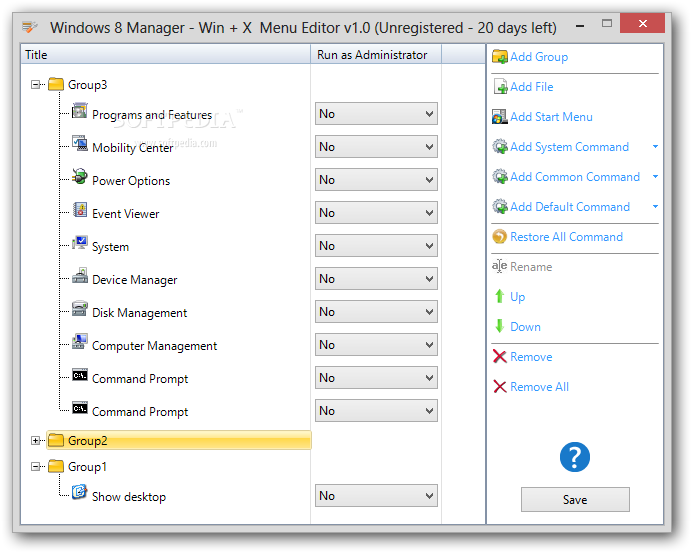
Task: Click the Run as Administrator column header
Action: click(376, 54)
